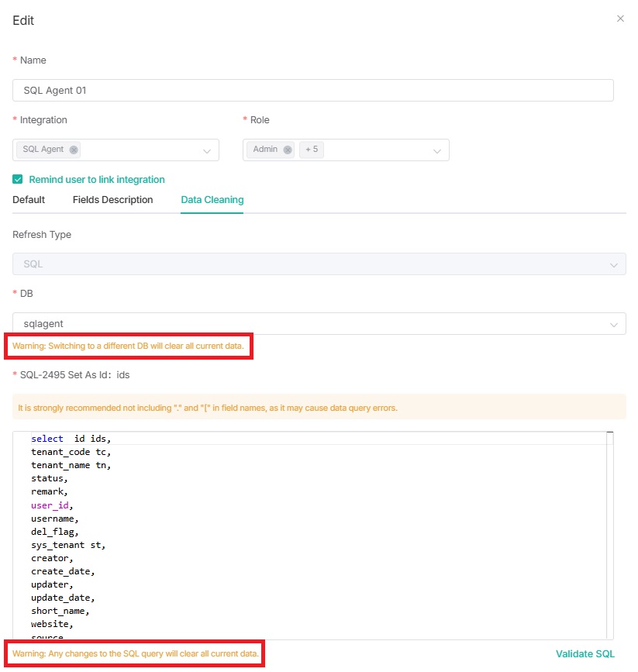The width and height of the screenshot is (638, 672).
Task: Click the tenant_code tc line in editor
Action: coord(71,452)
